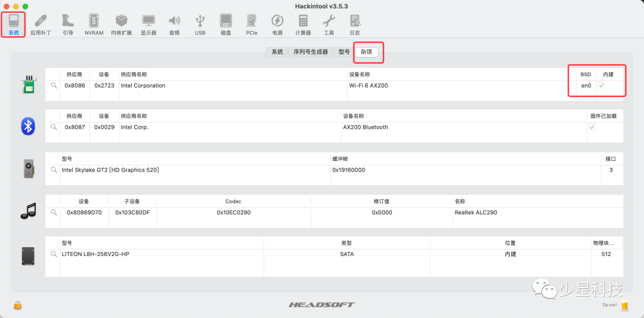Click the magnifier in the Realtek ALC290 row
The width and height of the screenshot is (644, 318).
click(x=54, y=213)
